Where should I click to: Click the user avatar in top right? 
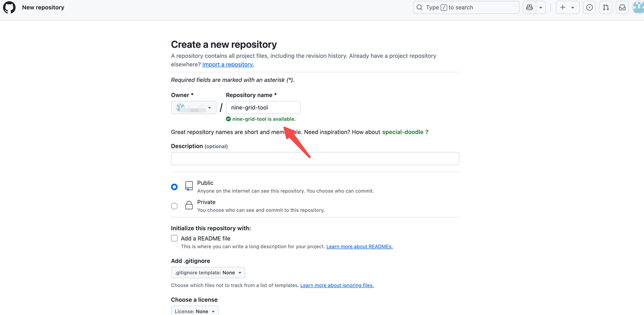638,8
